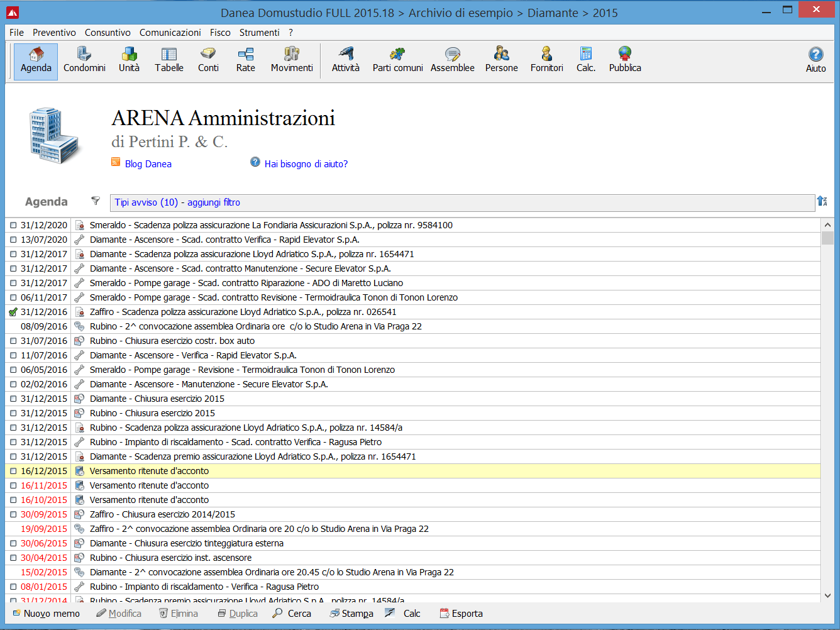
Task: Check the box for 08/01/2015 Rubino entry
Action: tap(13, 587)
